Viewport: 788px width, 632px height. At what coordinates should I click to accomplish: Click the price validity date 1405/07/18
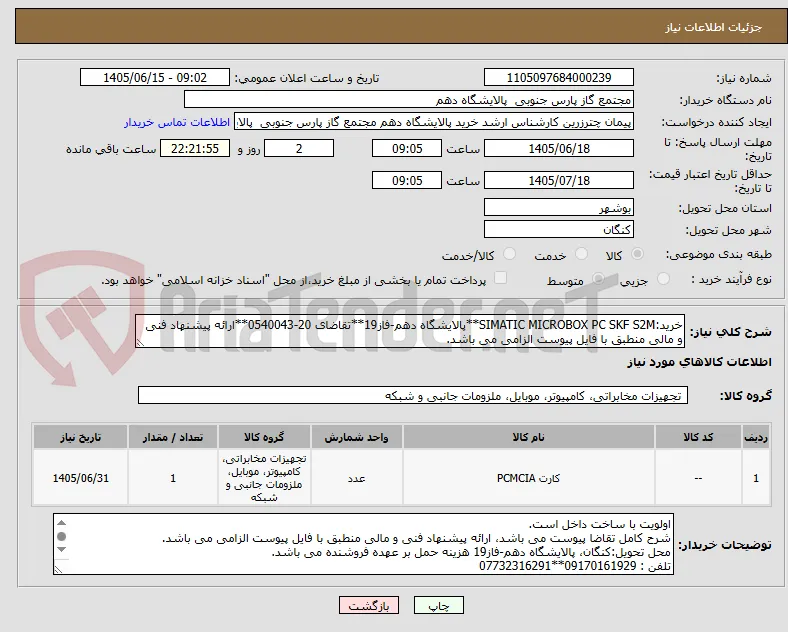559,180
